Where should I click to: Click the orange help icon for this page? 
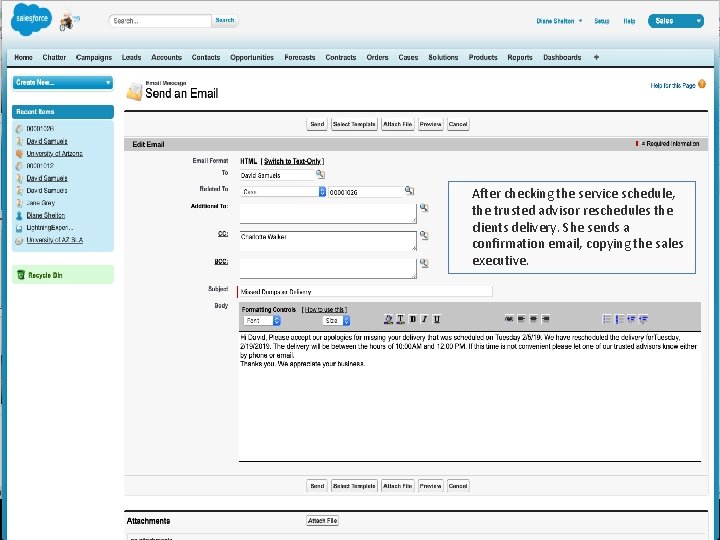click(702, 84)
